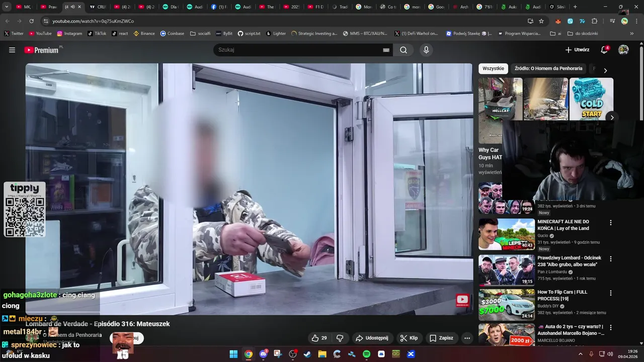Click the search magnifier button
Viewport: 644px width, 362px height.
pos(404,50)
